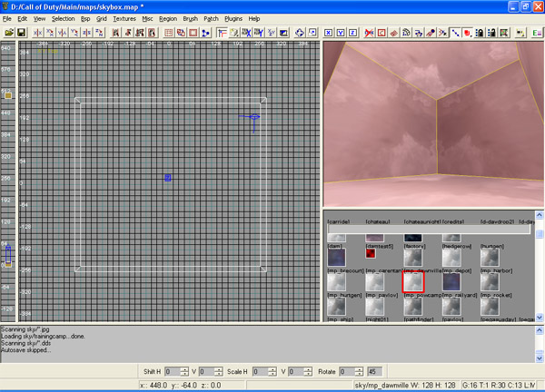Toggle red cap shape toolbar icon
The width and height of the screenshot is (545, 392).
point(467,33)
